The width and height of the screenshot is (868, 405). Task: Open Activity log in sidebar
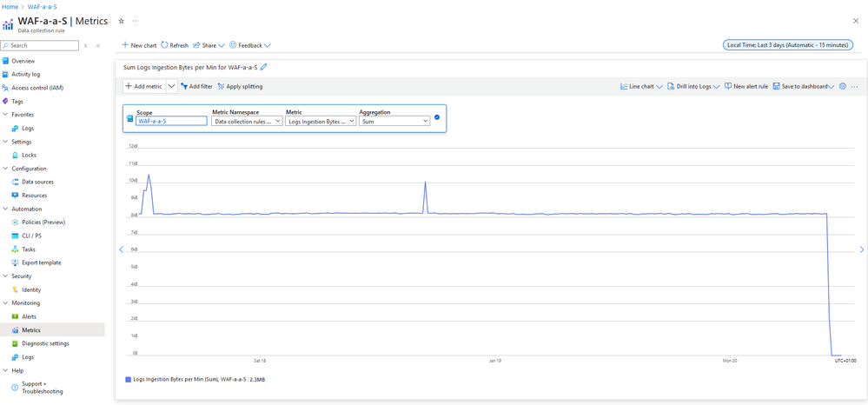point(25,75)
